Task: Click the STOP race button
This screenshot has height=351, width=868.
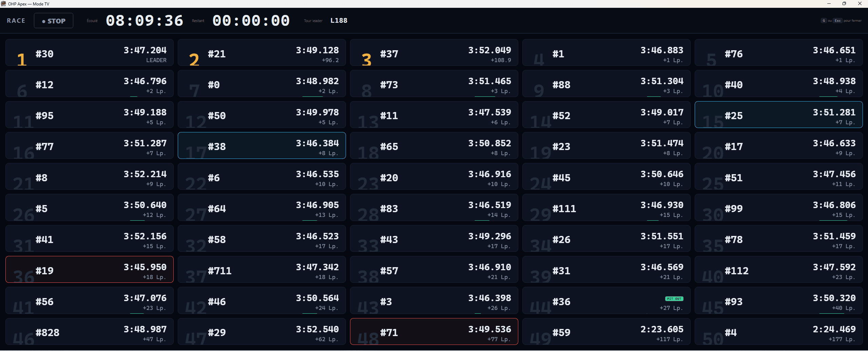Action: pos(54,21)
